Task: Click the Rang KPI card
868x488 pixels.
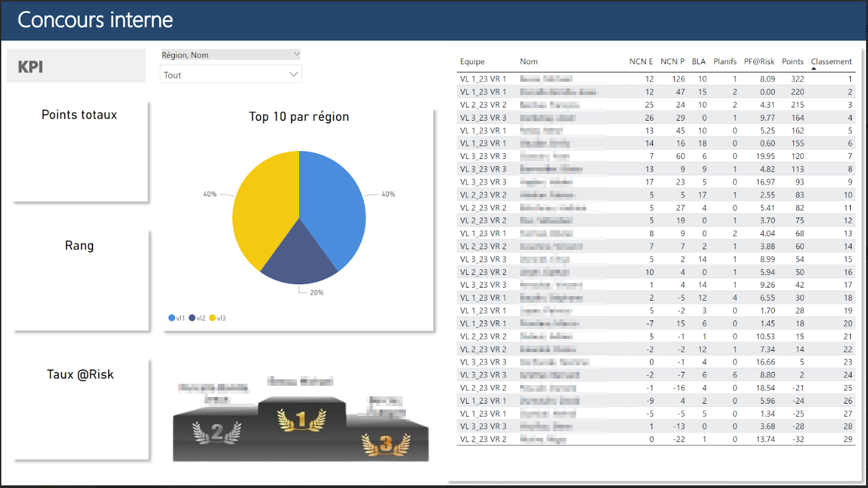Action: [x=80, y=280]
